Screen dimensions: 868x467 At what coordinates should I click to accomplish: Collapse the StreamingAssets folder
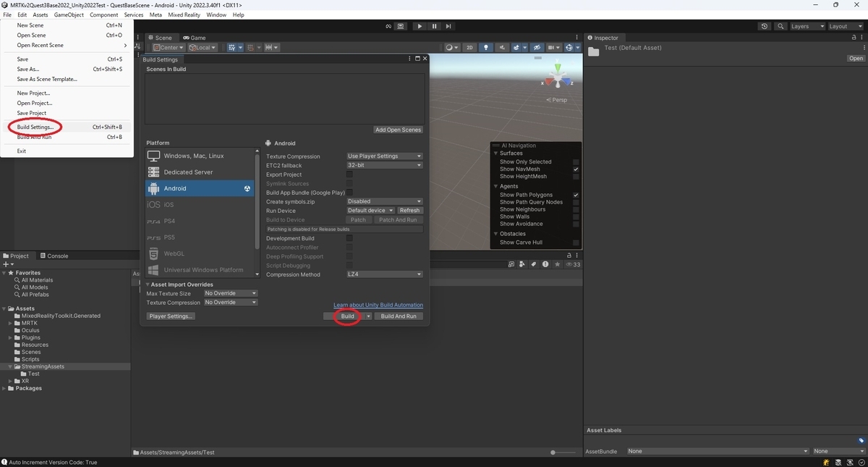point(10,366)
